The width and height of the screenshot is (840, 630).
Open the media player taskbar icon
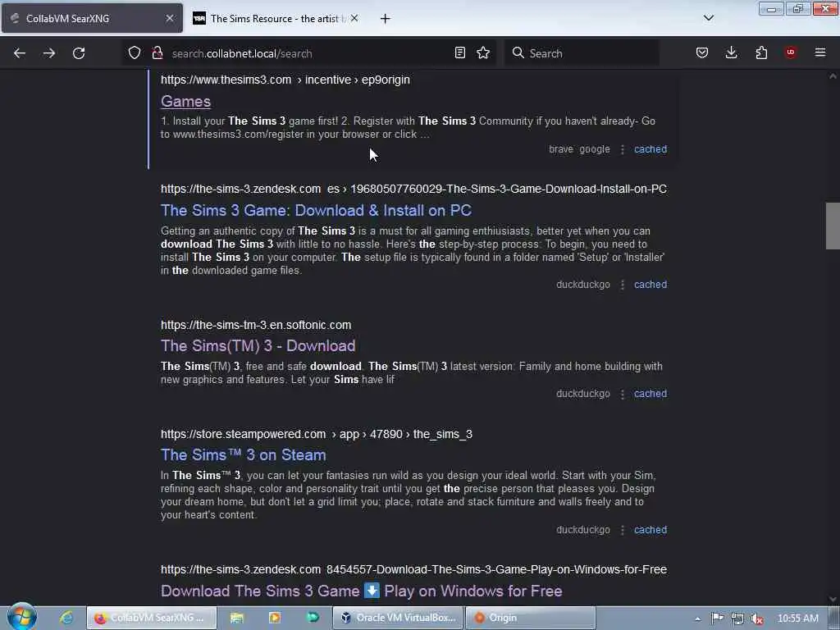click(274, 618)
